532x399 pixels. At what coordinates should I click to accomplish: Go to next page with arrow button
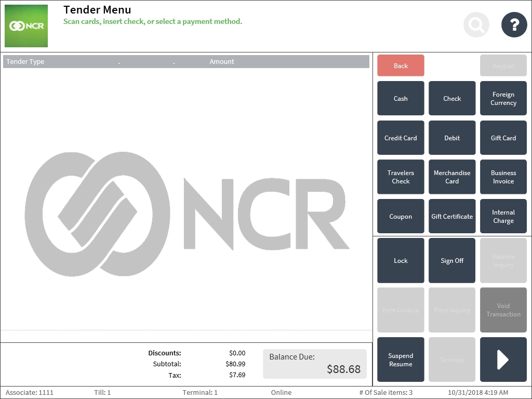[x=503, y=360]
